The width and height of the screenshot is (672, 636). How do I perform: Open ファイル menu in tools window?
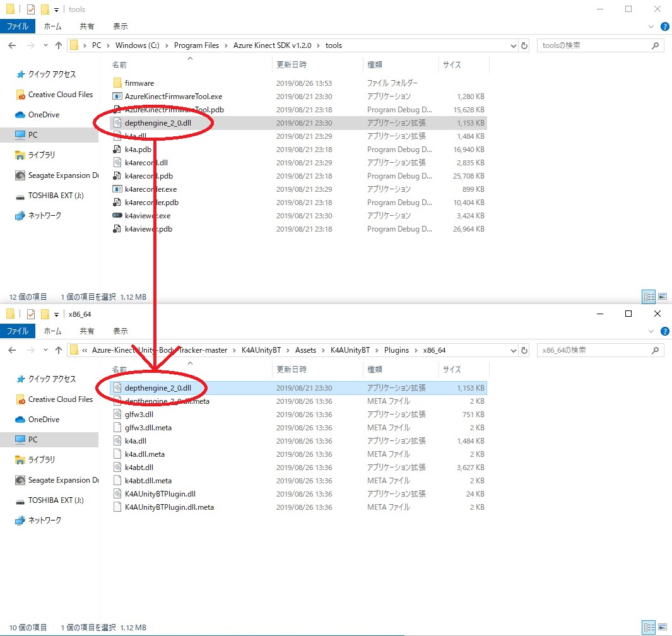[x=18, y=26]
